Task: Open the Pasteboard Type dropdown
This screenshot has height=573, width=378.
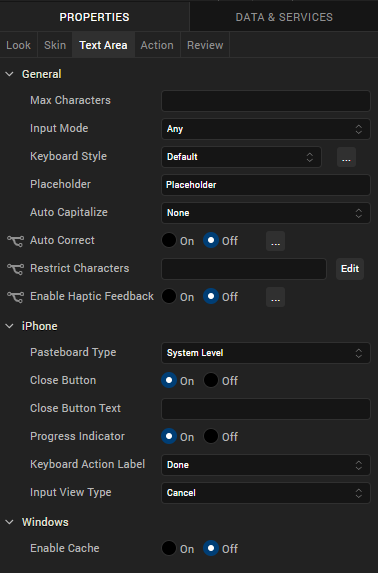Action: [266, 353]
